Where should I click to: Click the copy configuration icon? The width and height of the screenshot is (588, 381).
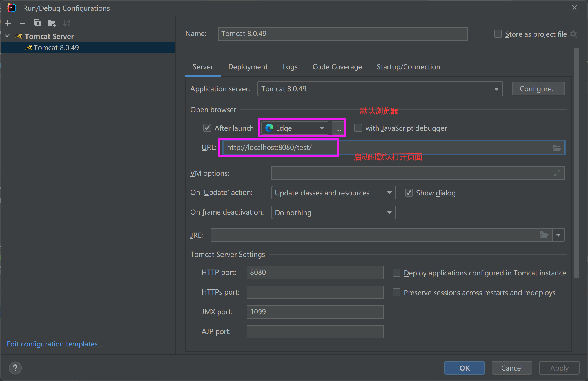[38, 22]
